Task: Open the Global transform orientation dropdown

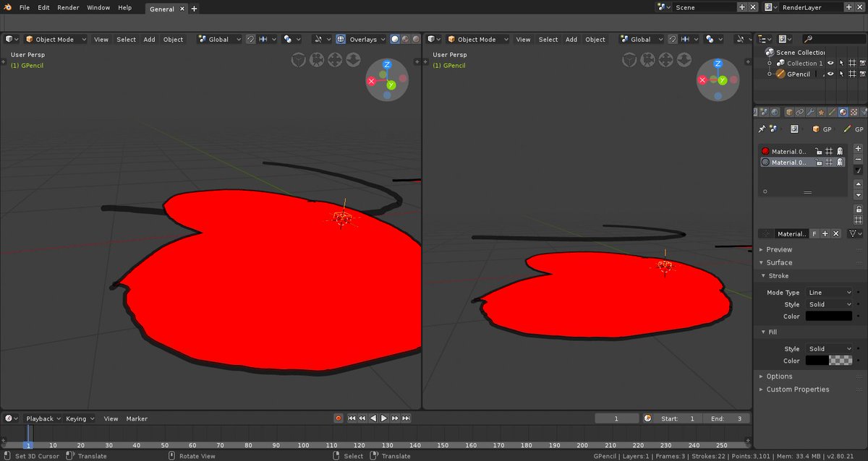Action: click(219, 39)
